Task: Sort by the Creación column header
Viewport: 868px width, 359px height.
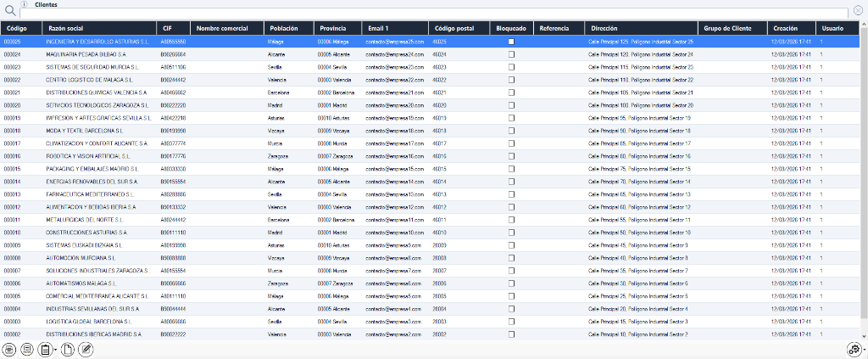Action: (792, 28)
